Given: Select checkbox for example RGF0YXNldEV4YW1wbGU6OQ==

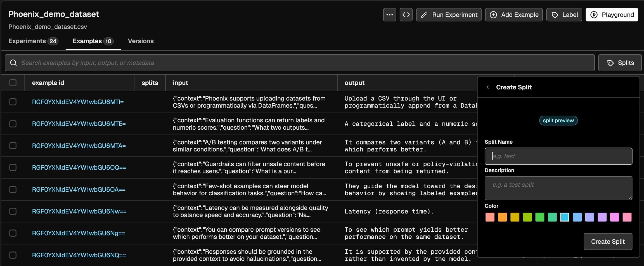Looking at the screenshot, I should click(x=13, y=167).
